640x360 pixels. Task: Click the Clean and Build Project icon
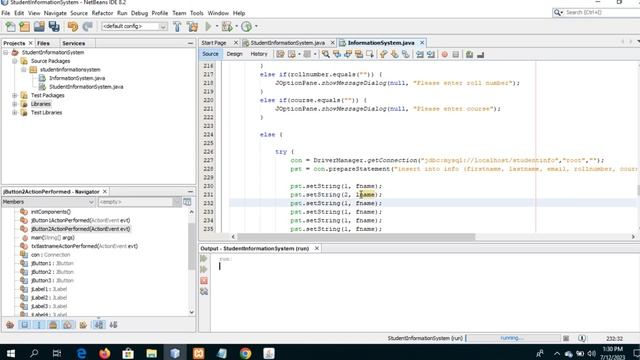click(192, 27)
